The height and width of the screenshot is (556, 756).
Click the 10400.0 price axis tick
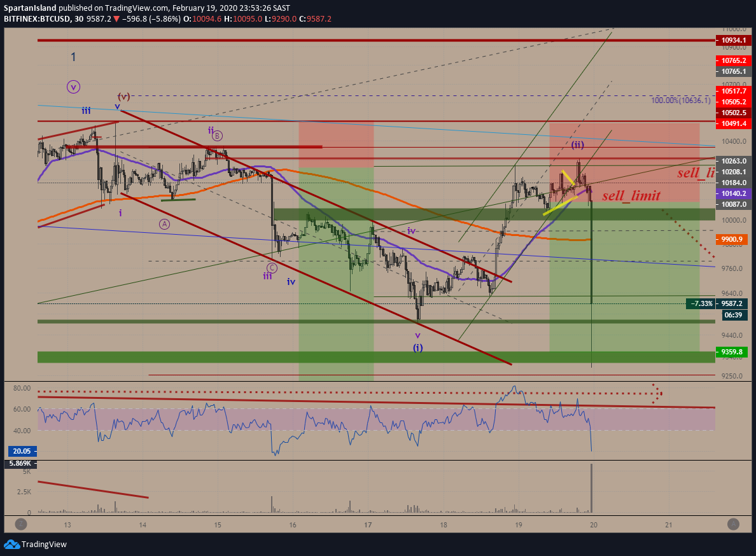click(732, 142)
